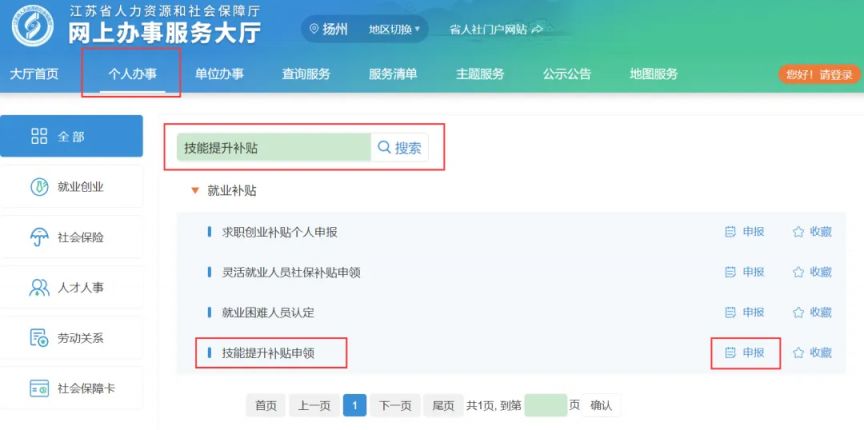
Task: Switch to 查询服务 menu item
Action: click(x=306, y=74)
